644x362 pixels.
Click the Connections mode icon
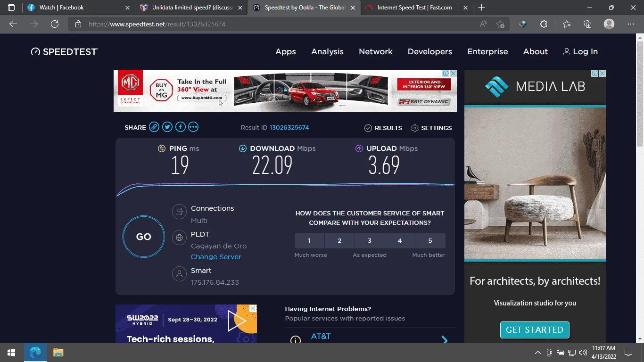(179, 212)
